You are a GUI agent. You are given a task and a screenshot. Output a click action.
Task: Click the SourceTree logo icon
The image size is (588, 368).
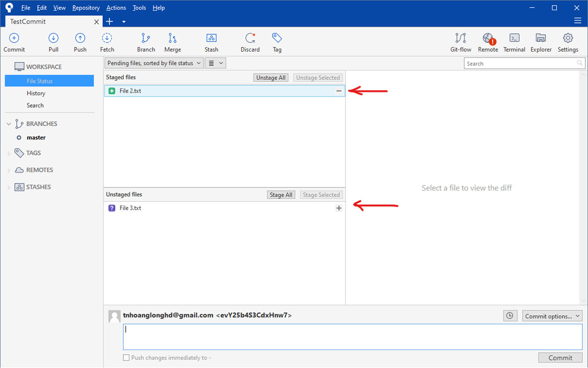click(x=9, y=7)
